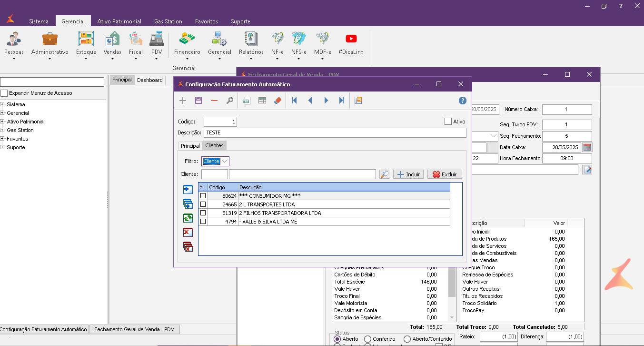644x346 pixels.
Task: Toggle Expandir Menus de Acesso checkbox
Action: click(4, 93)
